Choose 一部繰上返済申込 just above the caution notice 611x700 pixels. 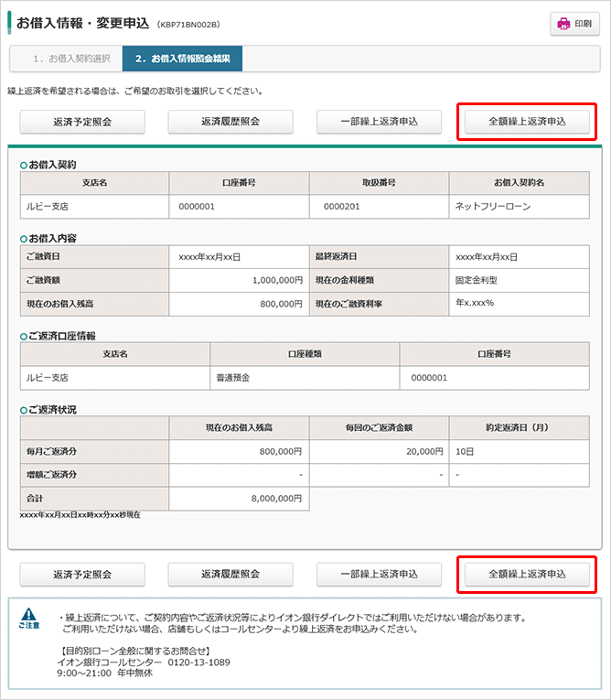[379, 574]
